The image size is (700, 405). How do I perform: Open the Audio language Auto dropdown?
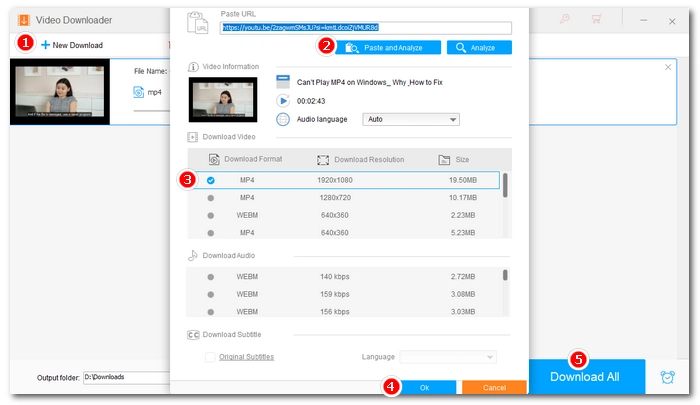tap(410, 119)
